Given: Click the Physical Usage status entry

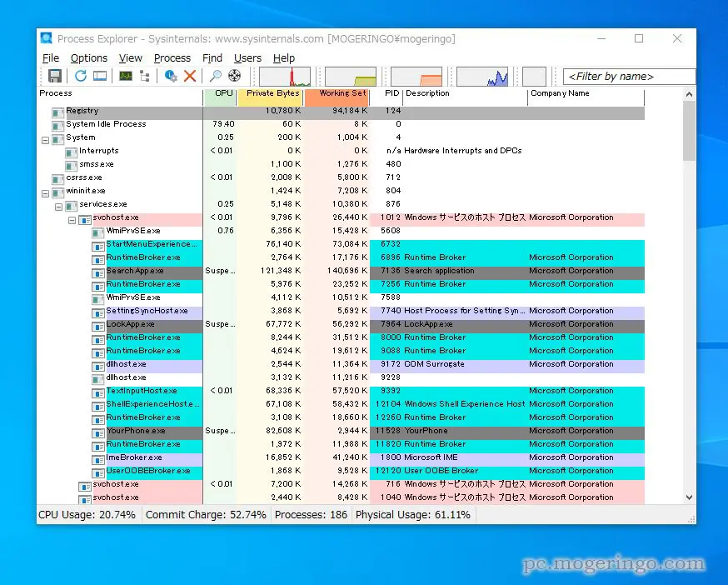Looking at the screenshot, I should [x=413, y=515].
